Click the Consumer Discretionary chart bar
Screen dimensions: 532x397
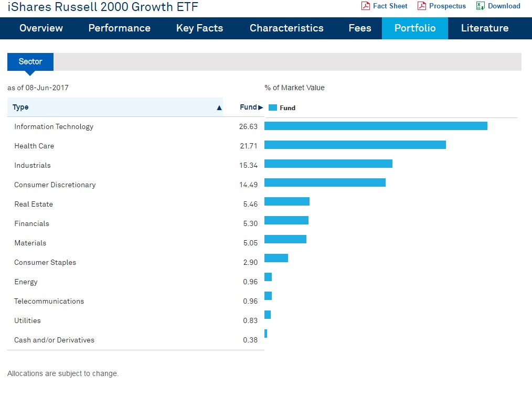click(325, 183)
